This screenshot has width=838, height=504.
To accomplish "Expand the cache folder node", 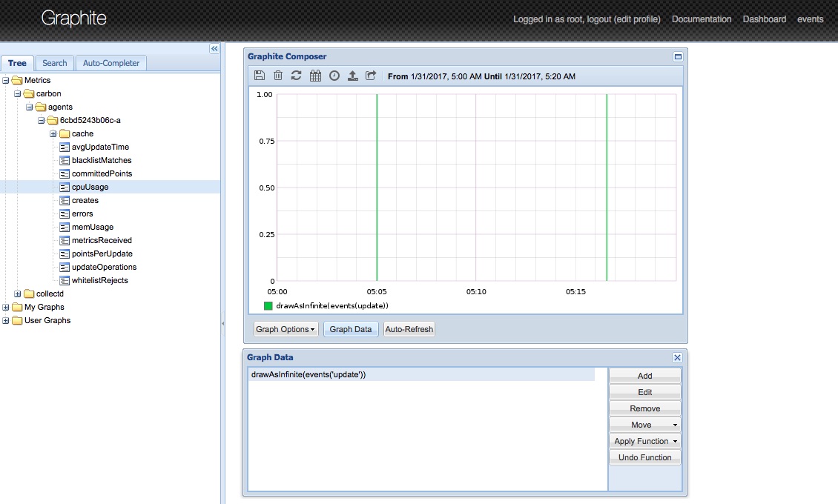I will pyautogui.click(x=53, y=133).
